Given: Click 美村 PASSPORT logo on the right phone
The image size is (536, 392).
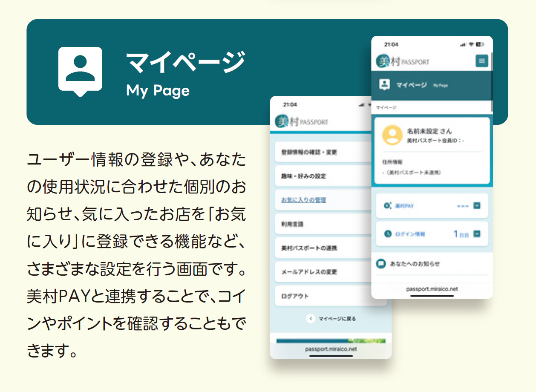Looking at the screenshot, I should 403,62.
